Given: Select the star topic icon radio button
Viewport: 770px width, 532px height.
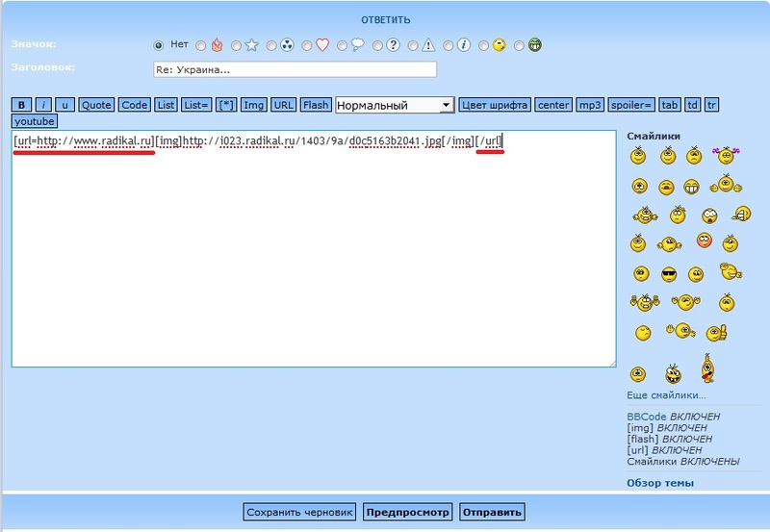Looking at the screenshot, I should click(x=236, y=46).
